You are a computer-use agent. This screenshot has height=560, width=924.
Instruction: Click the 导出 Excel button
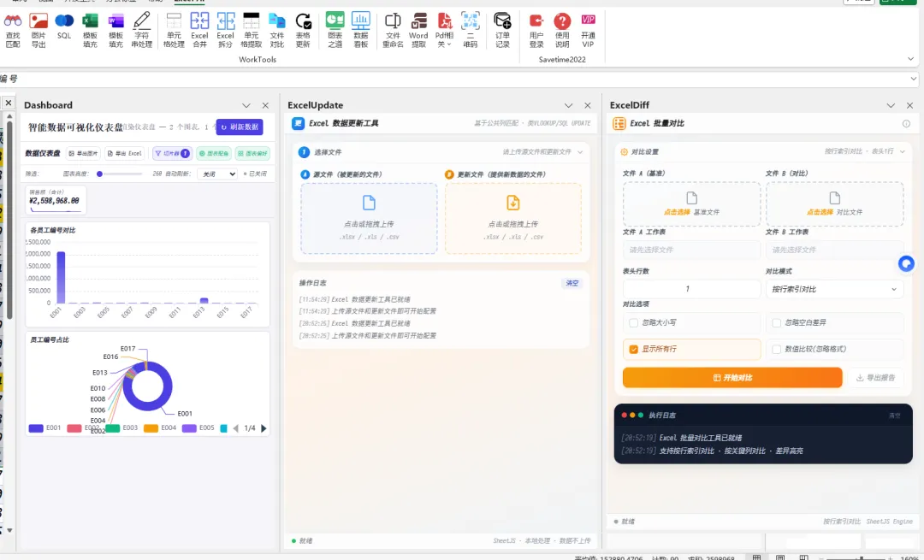[125, 153]
